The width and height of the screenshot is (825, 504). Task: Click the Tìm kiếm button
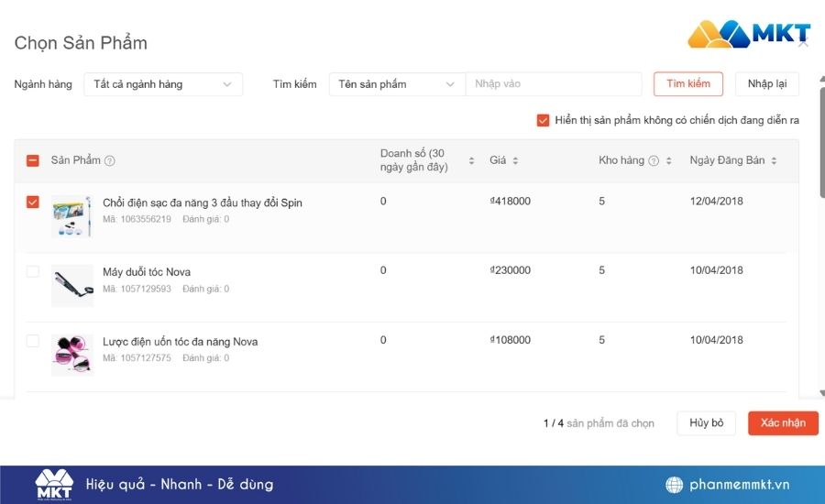pos(688,84)
